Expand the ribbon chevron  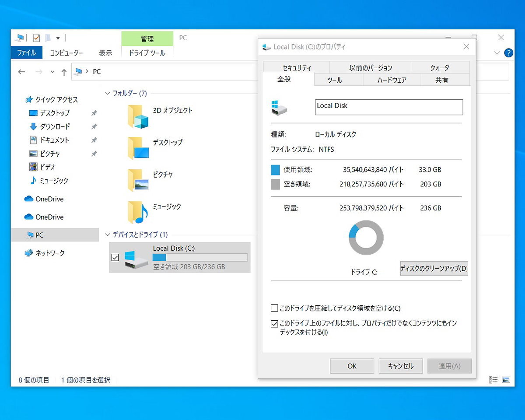(497, 53)
